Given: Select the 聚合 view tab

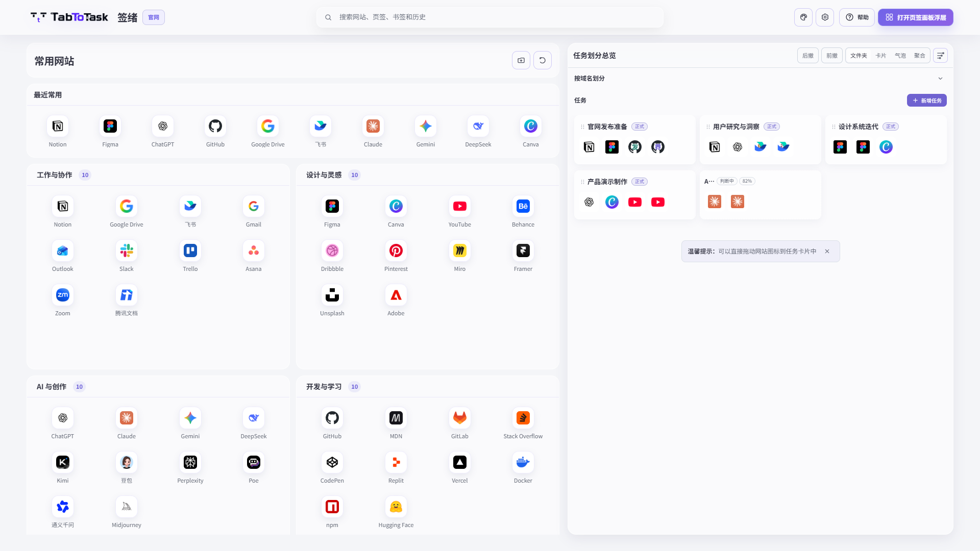Looking at the screenshot, I should [920, 56].
